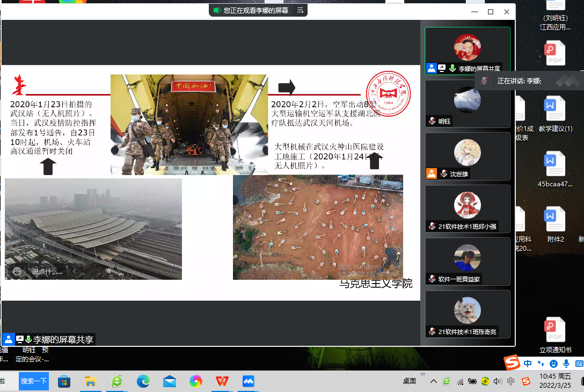Click the screen-share icon on 李娜's tile
The width and height of the screenshot is (584, 392).
pyautogui.click(x=442, y=68)
